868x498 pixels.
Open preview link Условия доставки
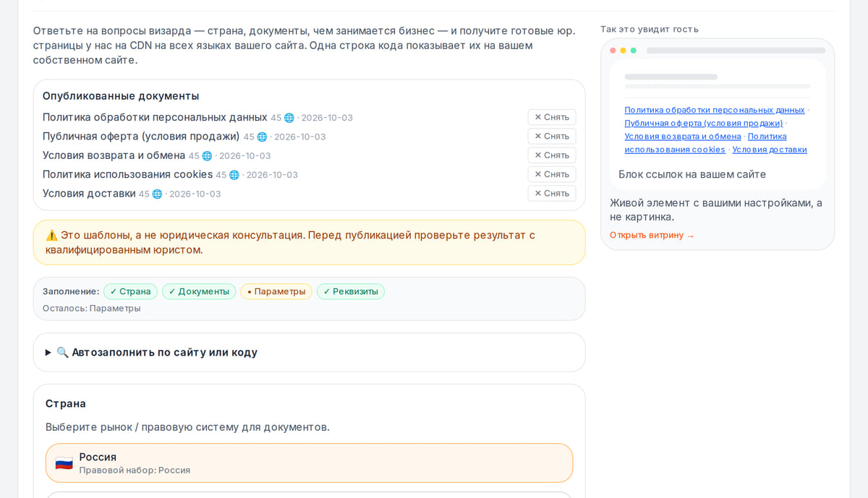click(x=770, y=150)
